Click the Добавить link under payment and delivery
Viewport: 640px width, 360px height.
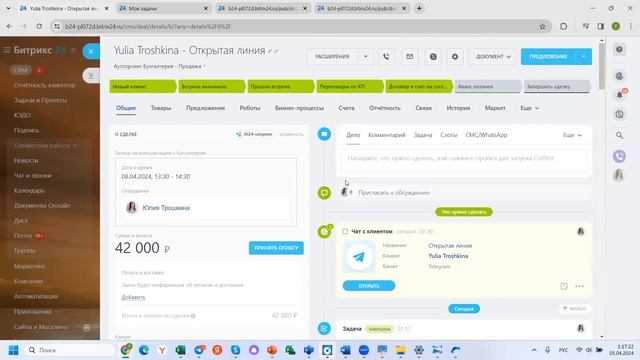133,297
